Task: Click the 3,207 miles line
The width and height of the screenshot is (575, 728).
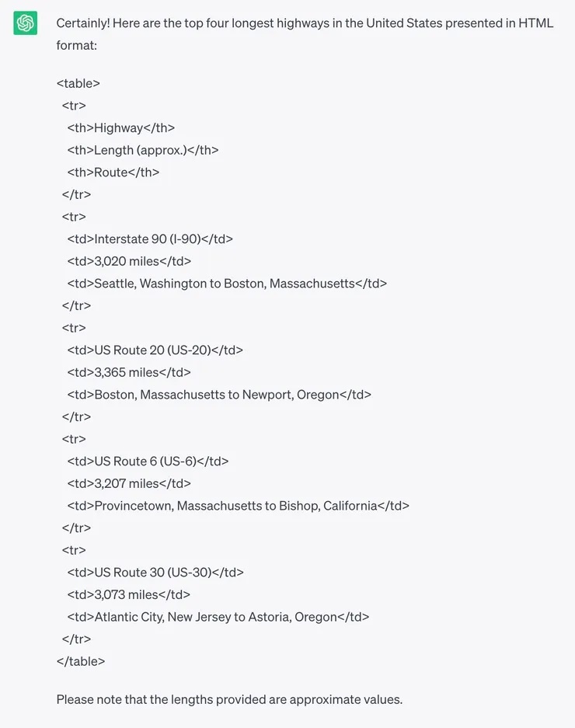Action: click(128, 483)
